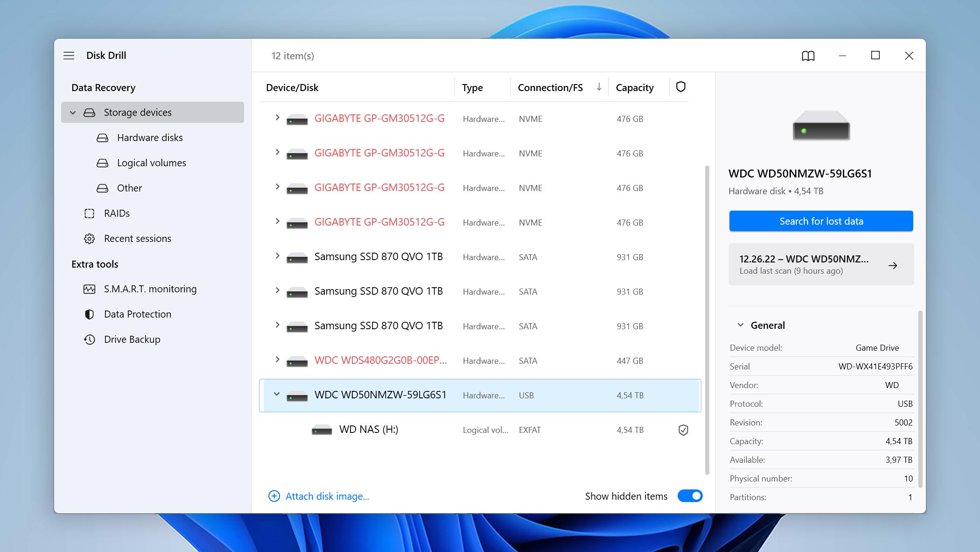Click the RAIDs dashed square icon
Viewport: 980px width, 552px height.
[89, 213]
